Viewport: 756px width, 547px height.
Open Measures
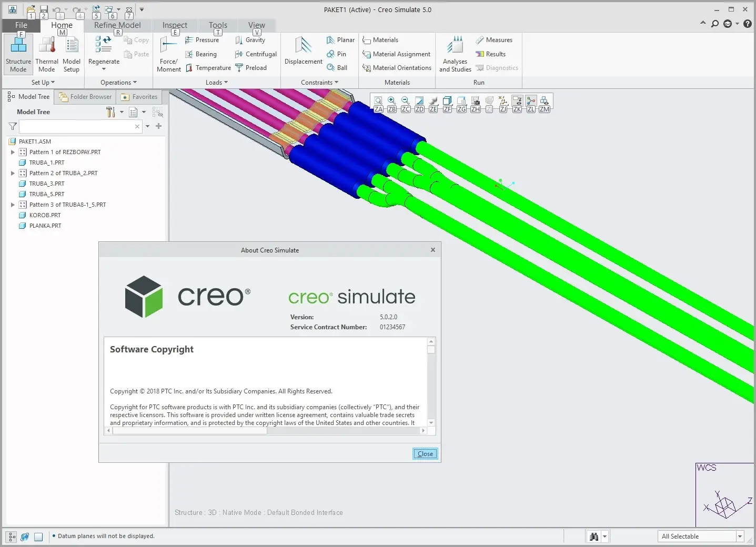click(493, 40)
